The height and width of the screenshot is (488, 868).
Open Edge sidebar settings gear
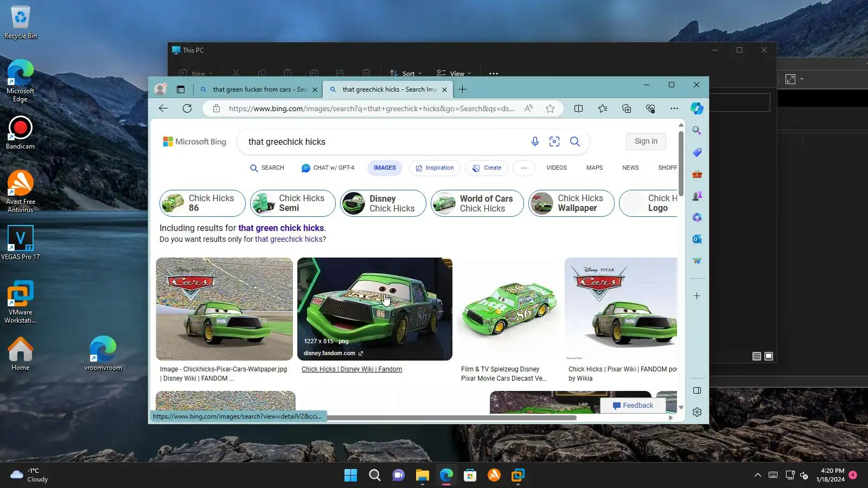pos(697,412)
